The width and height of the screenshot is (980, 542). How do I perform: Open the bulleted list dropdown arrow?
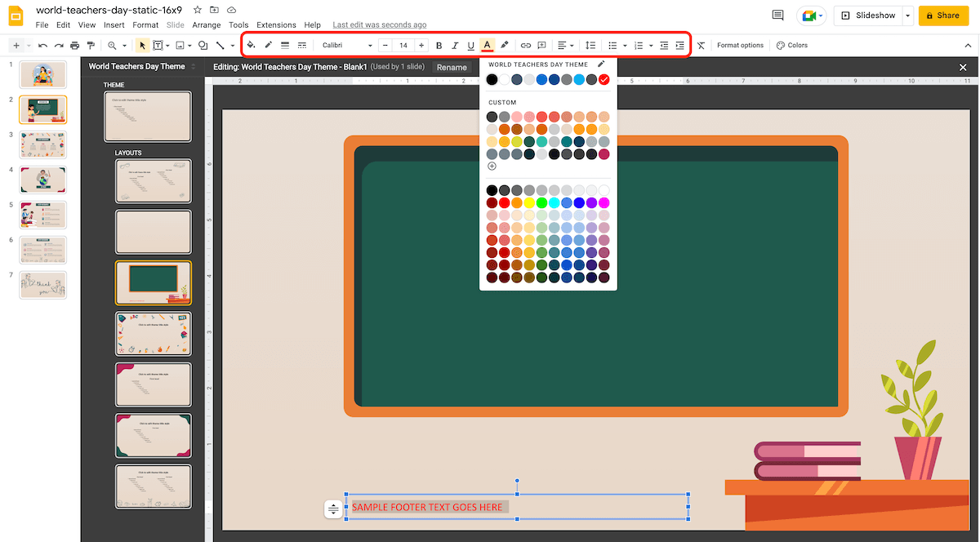click(x=626, y=45)
